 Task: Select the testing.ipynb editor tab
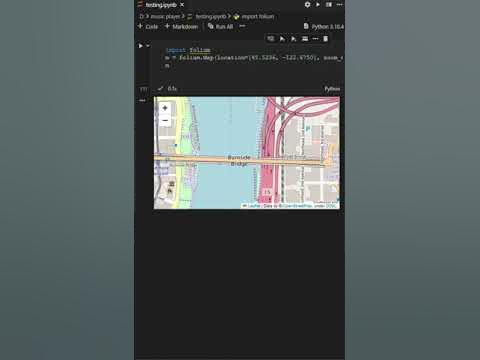click(x=161, y=5)
